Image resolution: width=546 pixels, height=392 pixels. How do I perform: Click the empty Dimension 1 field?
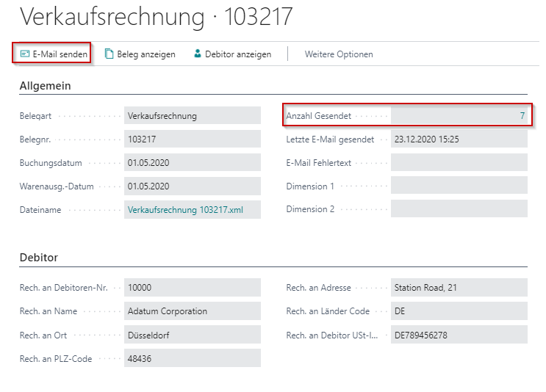459,186
